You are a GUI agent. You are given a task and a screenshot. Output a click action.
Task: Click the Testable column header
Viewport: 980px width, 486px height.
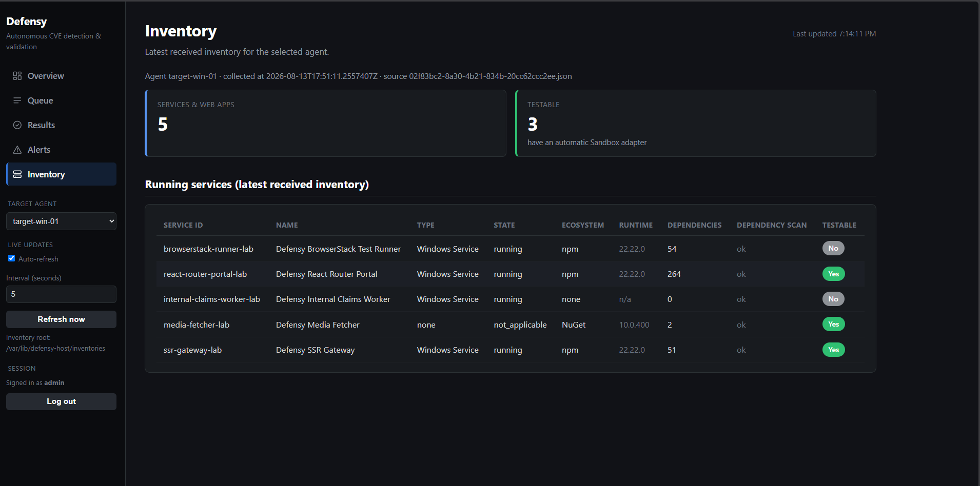click(x=839, y=225)
